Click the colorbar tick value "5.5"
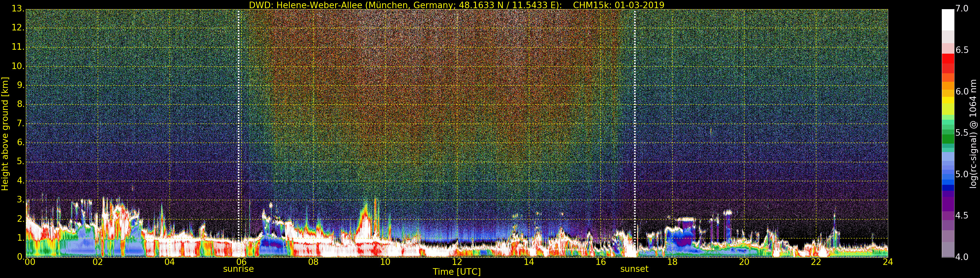980x278 pixels. pyautogui.click(x=962, y=133)
